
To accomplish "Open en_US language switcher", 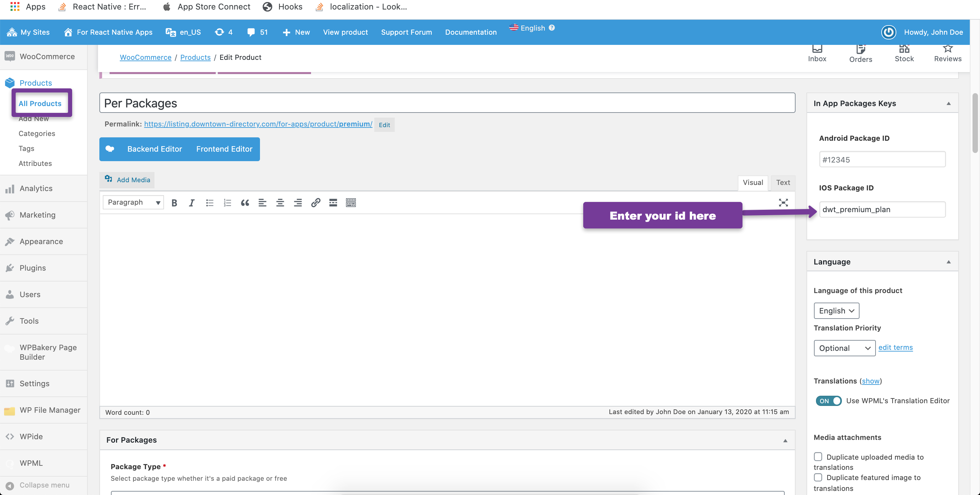I will [183, 32].
